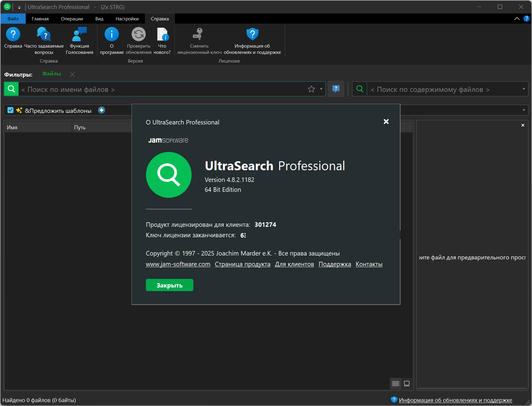
Task: Open favorites dropdown arrow next to star
Action: pos(321,89)
